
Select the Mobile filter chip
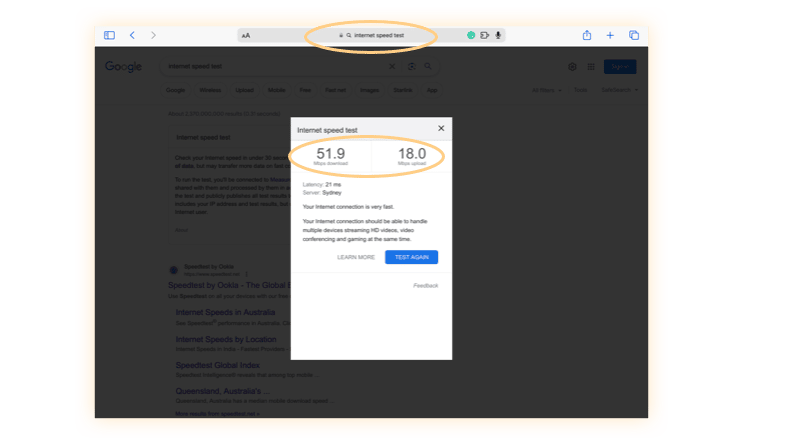point(277,90)
